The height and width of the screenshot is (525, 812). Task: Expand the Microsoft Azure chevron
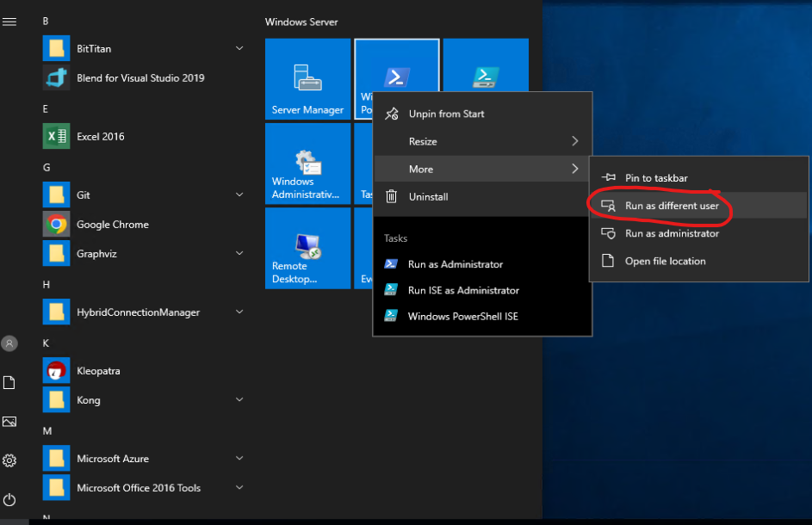click(239, 458)
